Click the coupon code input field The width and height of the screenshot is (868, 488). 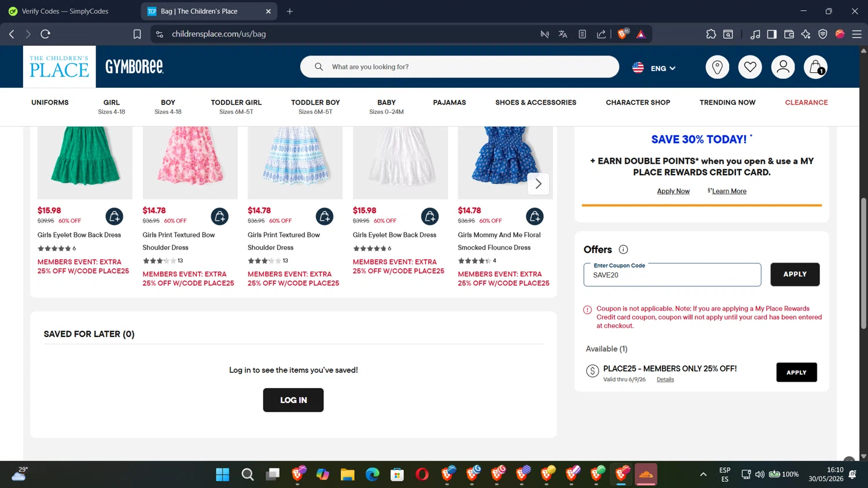pyautogui.click(x=672, y=275)
